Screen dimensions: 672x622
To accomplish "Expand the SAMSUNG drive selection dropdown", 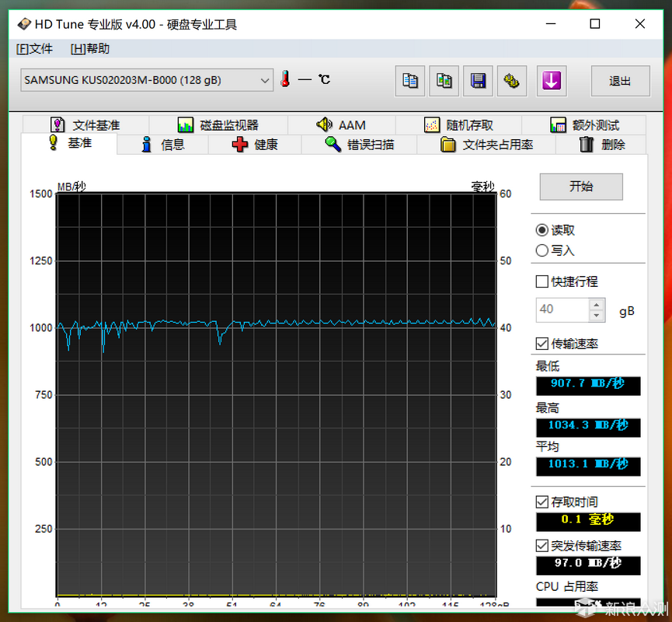I will pos(265,80).
